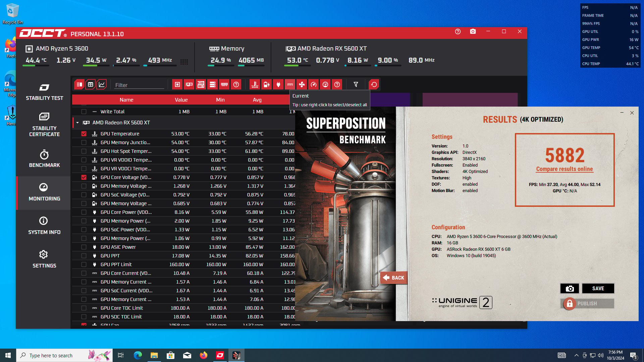Sort by the Value column header
This screenshot has width=644, height=362.
point(181,100)
